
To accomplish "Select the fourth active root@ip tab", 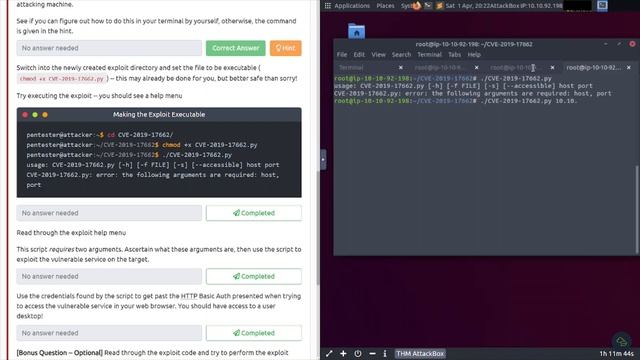I will click(594, 67).
